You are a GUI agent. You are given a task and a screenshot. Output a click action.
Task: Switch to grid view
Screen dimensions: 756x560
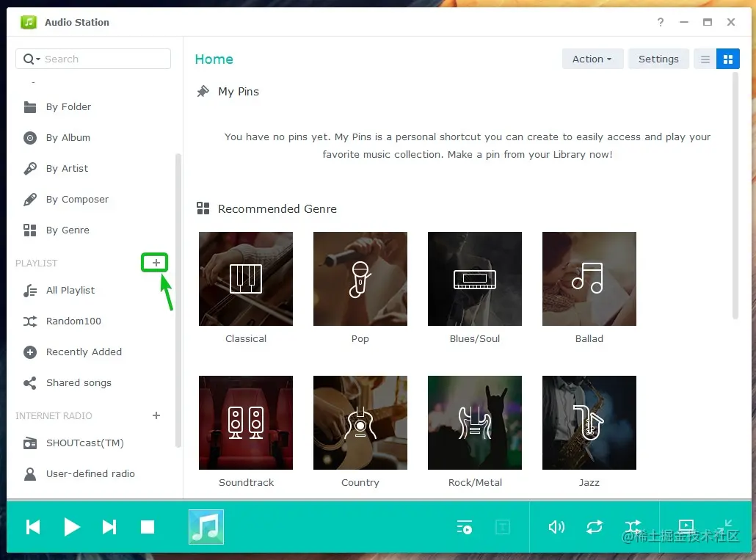(x=728, y=59)
